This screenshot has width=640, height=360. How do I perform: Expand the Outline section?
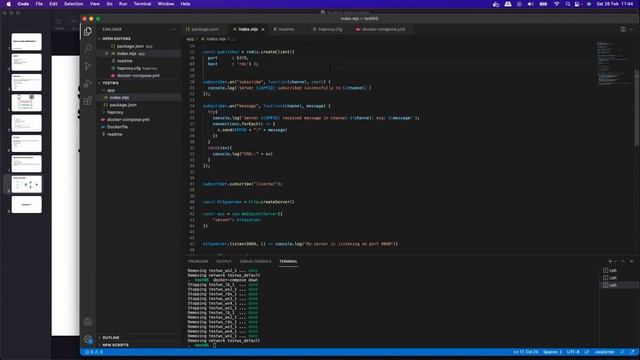coord(111,338)
